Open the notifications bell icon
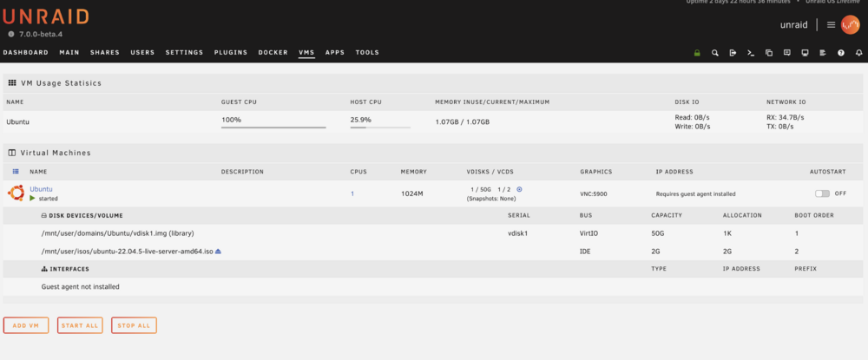Screen dimensions: 868x360 click(858, 53)
